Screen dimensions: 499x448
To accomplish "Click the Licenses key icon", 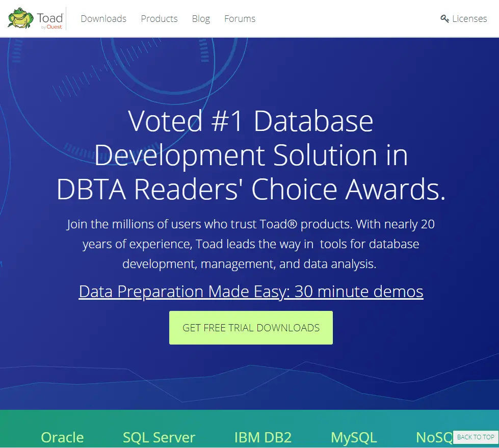I will [x=444, y=19].
